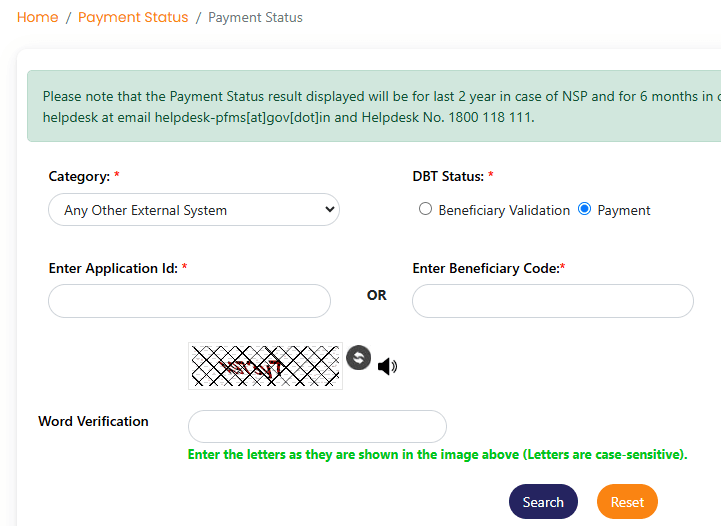This screenshot has height=526, width=721.
Task: Click the current Payment Status breadcrumb text
Action: pyautogui.click(x=255, y=17)
